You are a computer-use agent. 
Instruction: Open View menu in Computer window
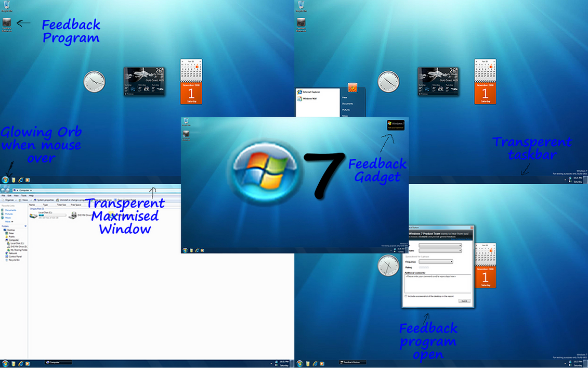click(x=16, y=196)
